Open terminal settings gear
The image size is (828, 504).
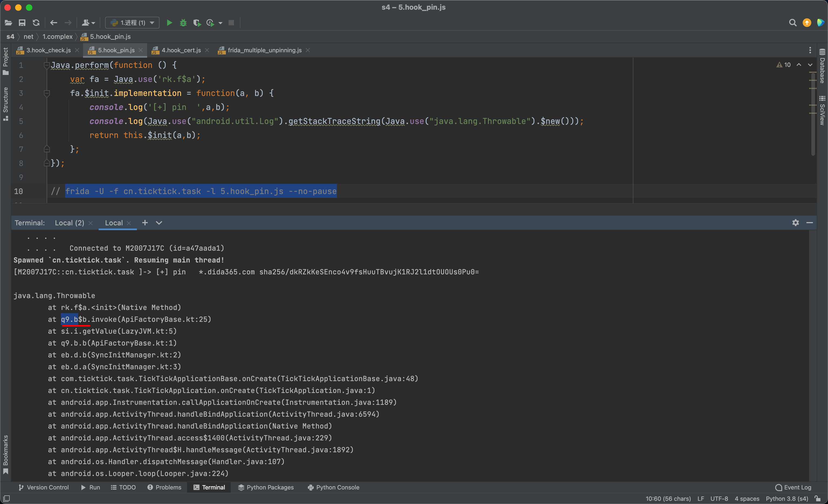pyautogui.click(x=795, y=223)
